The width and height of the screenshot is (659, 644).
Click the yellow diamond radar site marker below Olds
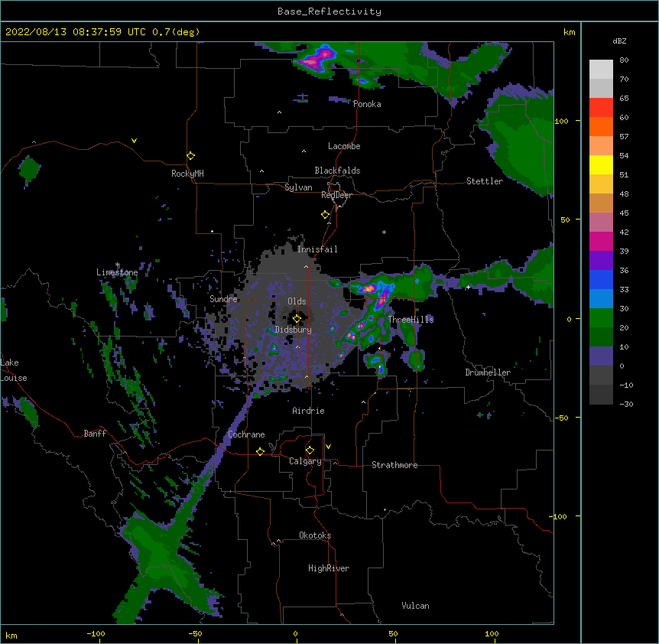297,319
